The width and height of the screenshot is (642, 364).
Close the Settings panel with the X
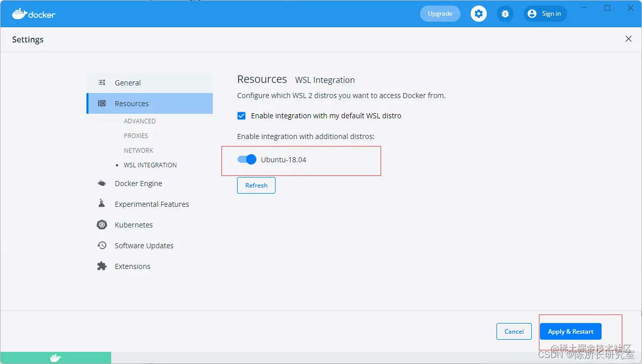628,39
